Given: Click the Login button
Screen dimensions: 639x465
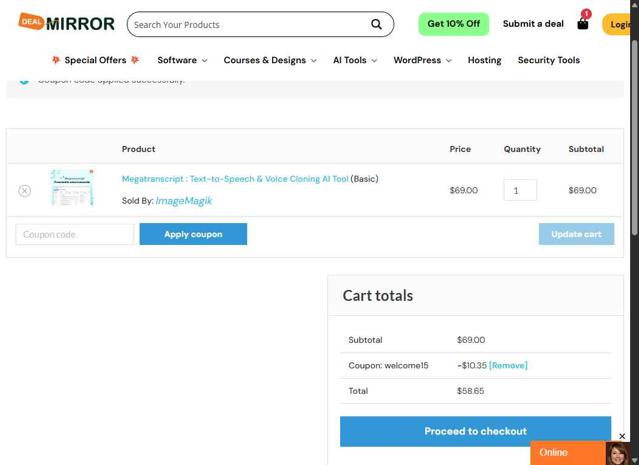Looking at the screenshot, I should pos(617,24).
